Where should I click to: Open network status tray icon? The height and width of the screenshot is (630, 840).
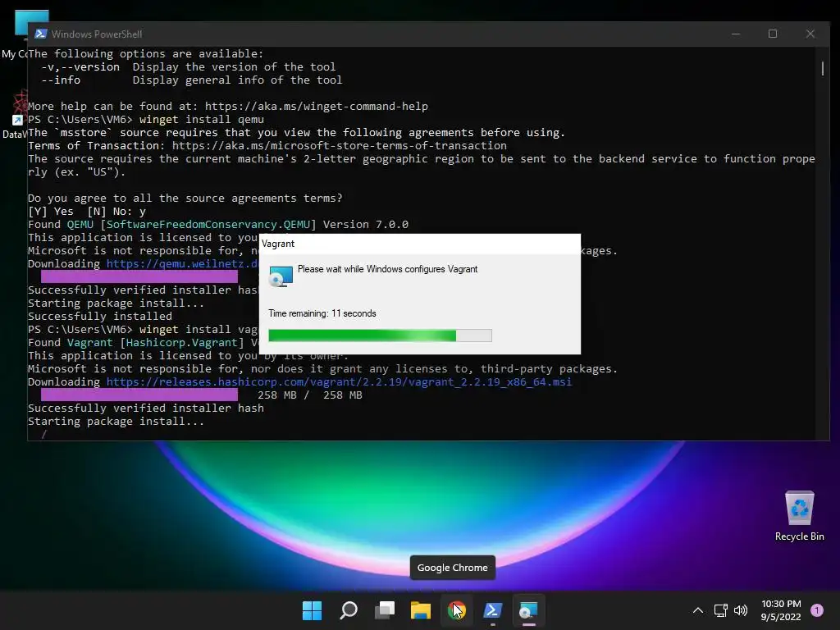(x=720, y=610)
